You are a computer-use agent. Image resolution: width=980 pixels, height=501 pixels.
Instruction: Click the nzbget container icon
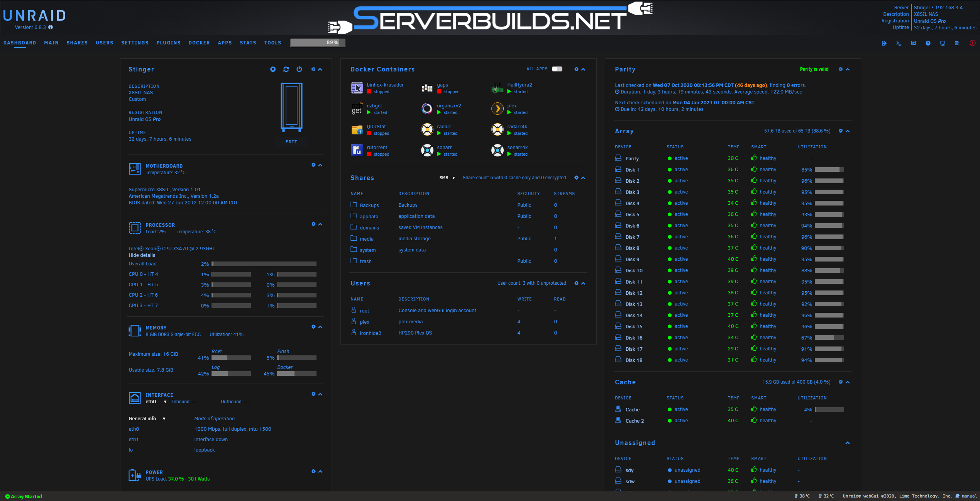pos(357,109)
